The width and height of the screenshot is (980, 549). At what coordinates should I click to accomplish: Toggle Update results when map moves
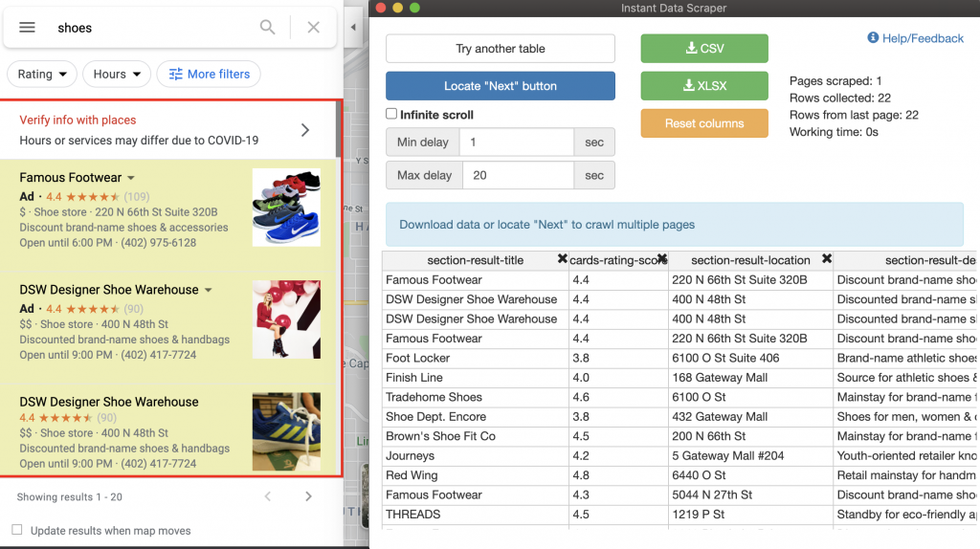pos(17,530)
